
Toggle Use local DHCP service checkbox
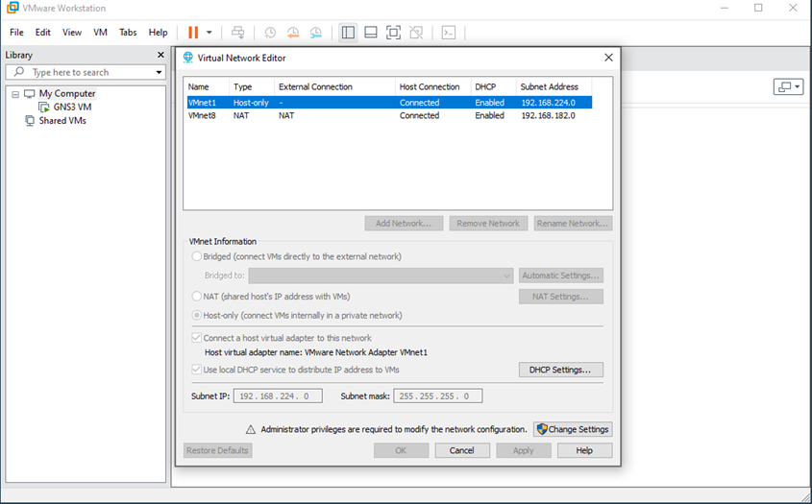(x=197, y=370)
